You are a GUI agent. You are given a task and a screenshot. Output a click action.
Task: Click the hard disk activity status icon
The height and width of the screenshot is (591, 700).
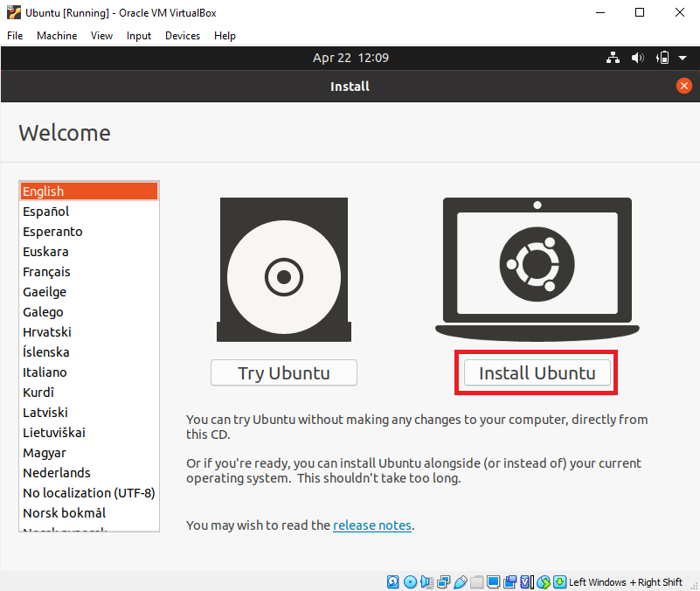[393, 581]
